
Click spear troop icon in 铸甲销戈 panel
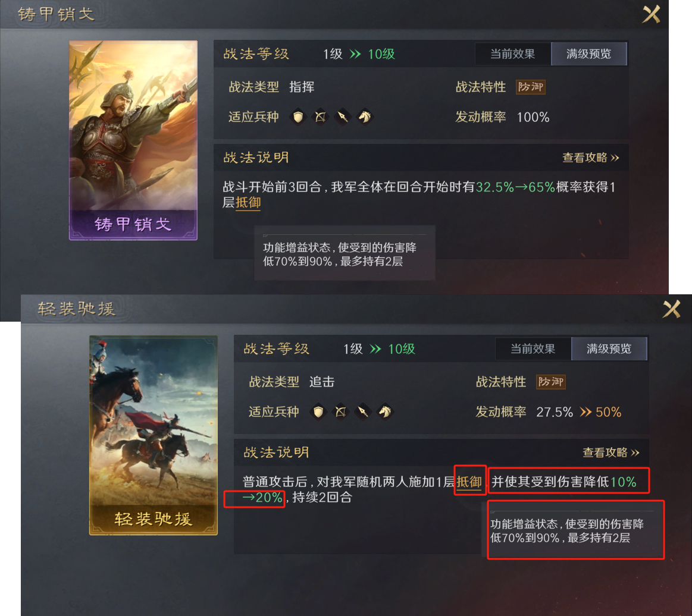(343, 117)
